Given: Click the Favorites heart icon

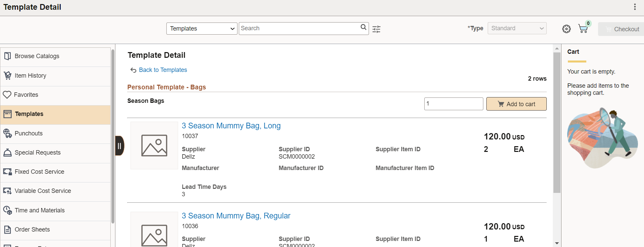Looking at the screenshot, I should point(7,95).
